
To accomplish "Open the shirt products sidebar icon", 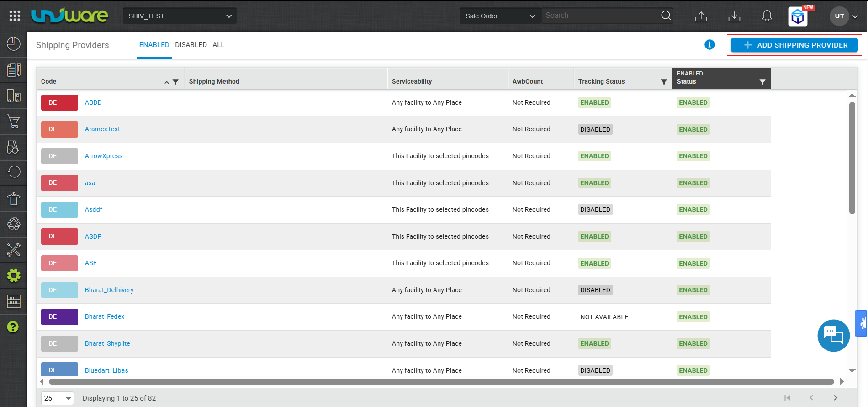I will click(x=14, y=198).
